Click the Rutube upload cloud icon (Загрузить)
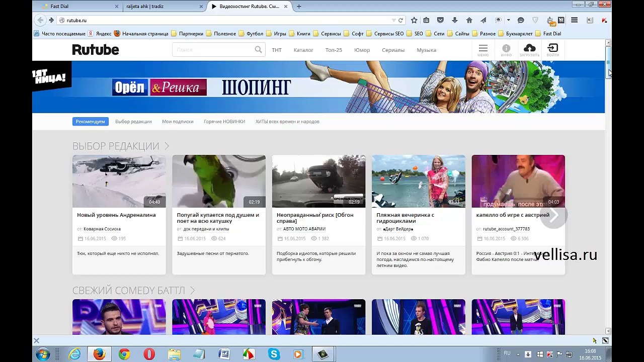The image size is (644, 362). (x=529, y=49)
